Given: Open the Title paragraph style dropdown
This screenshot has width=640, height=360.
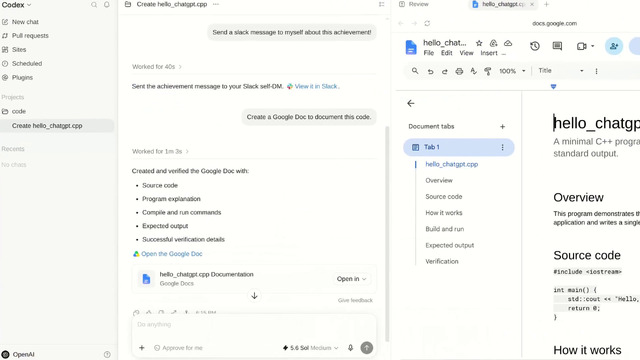Looking at the screenshot, I should point(561,71).
